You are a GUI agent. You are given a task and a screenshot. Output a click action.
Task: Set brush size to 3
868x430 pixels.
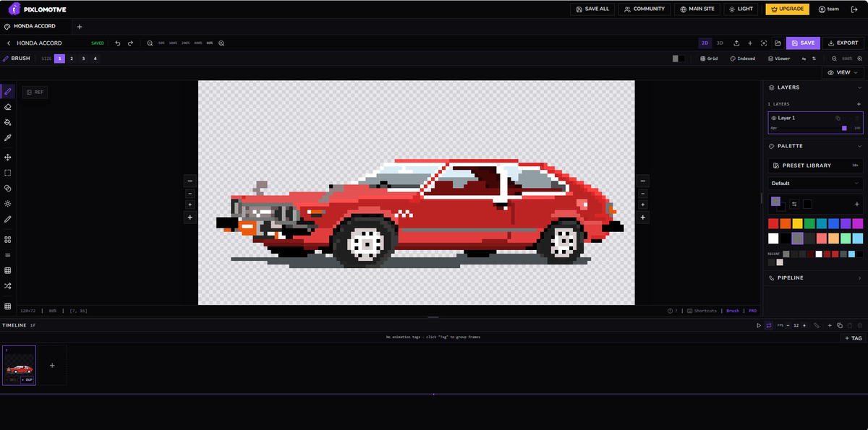83,59
